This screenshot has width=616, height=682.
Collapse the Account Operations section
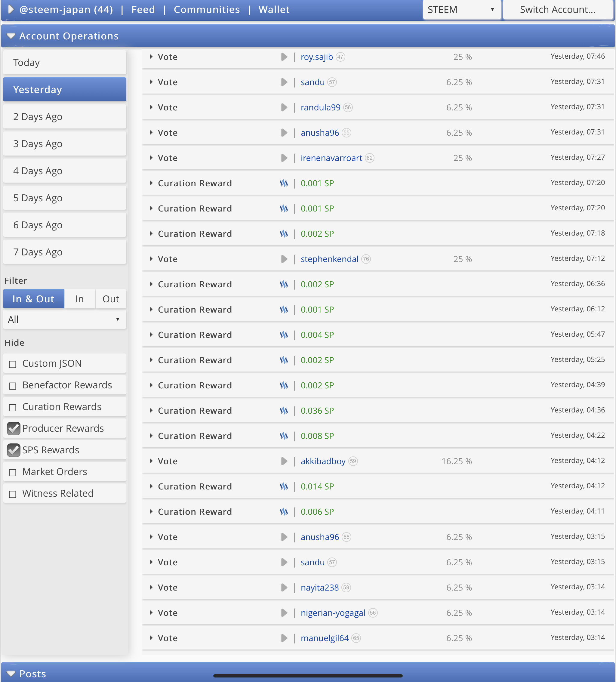pos(11,36)
